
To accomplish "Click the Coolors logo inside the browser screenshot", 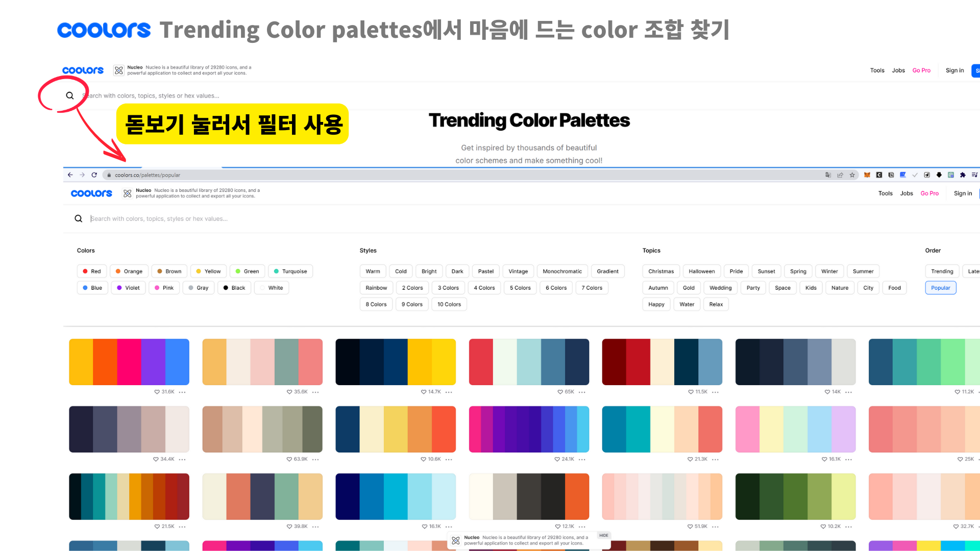I will pos(91,193).
